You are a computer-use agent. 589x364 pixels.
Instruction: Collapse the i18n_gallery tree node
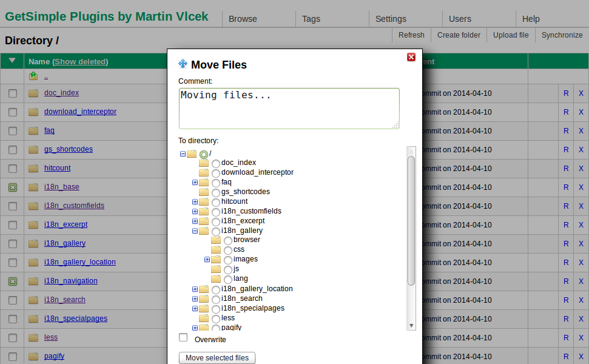pyautogui.click(x=195, y=231)
